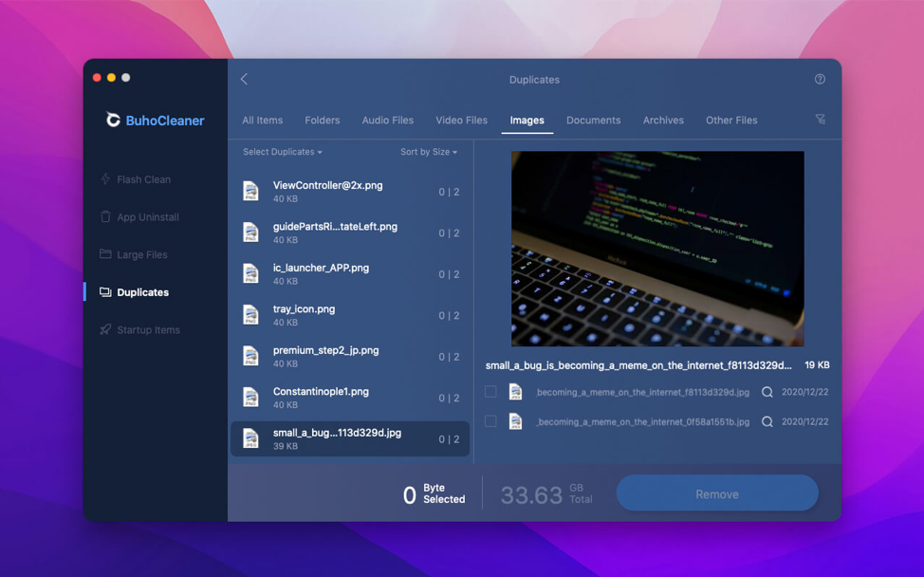Click the 19 KB preview file size
924x577 pixels.
(817, 365)
